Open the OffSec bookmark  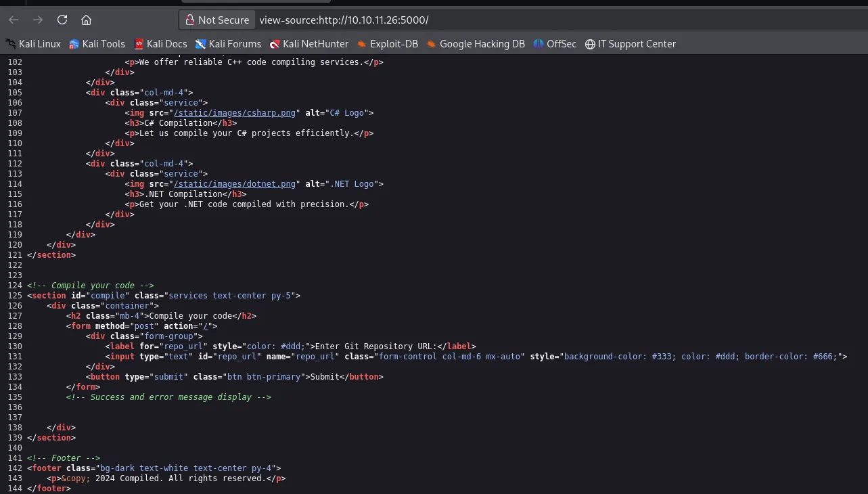click(555, 44)
